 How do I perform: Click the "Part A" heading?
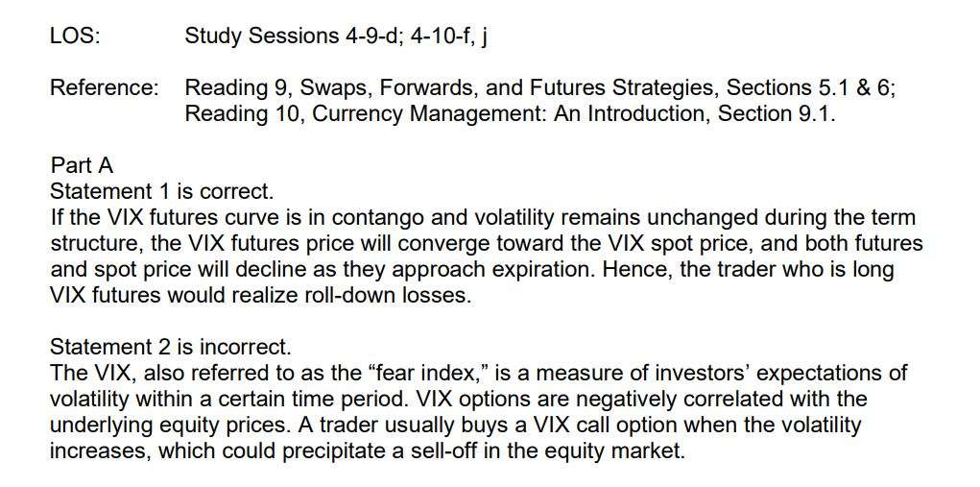coord(82,165)
